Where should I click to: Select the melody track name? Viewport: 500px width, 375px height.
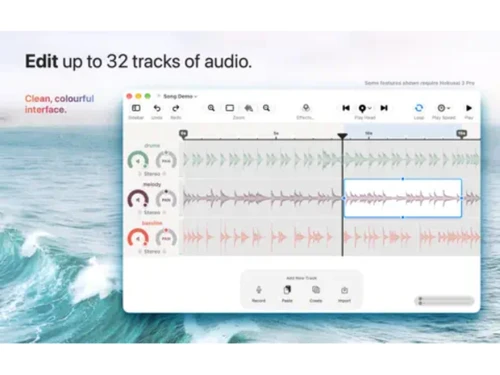click(152, 184)
